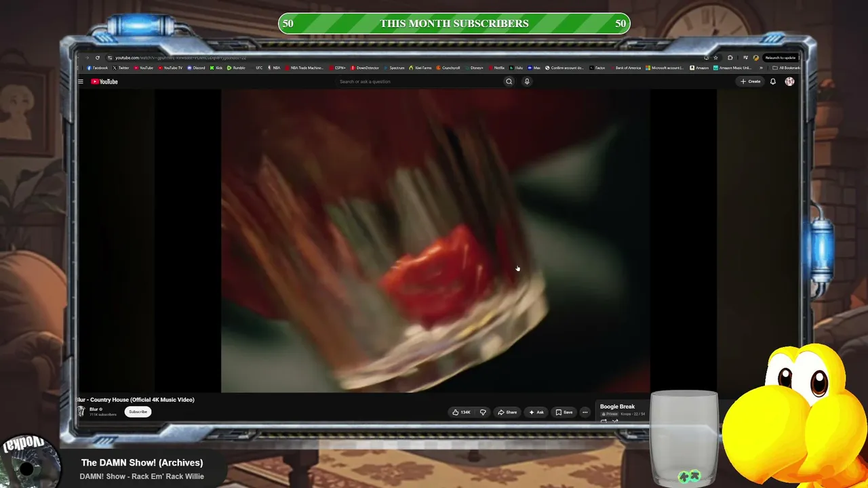Subscribe to the Blur channel
Screen dimensions: 868x488
pos(138,411)
